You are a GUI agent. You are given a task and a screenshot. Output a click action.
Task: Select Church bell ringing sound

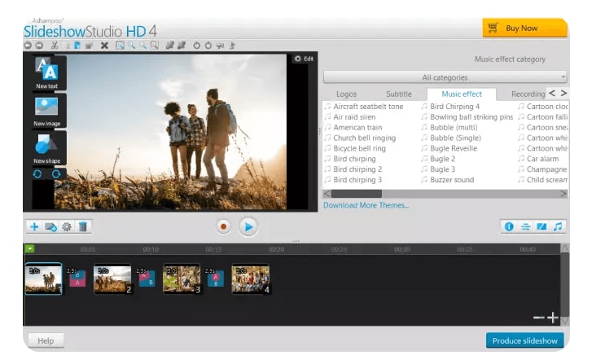pyautogui.click(x=364, y=138)
